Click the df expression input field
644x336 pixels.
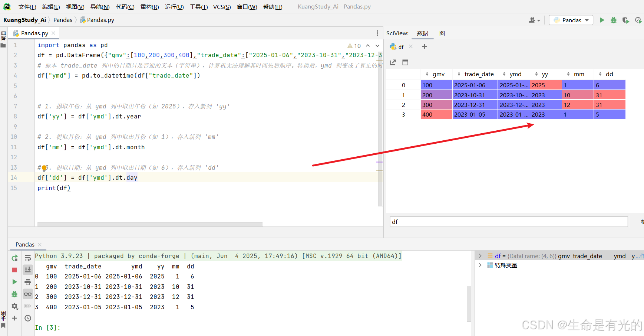(509, 222)
